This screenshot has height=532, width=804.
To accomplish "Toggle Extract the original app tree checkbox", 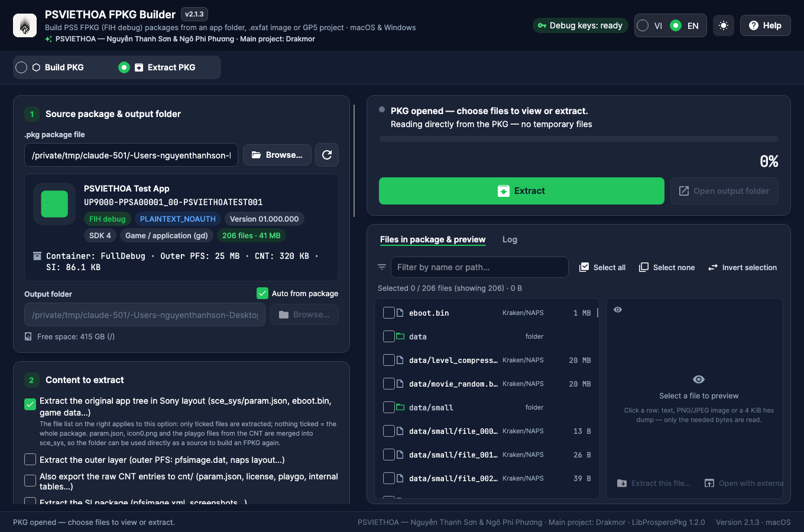I will point(30,404).
